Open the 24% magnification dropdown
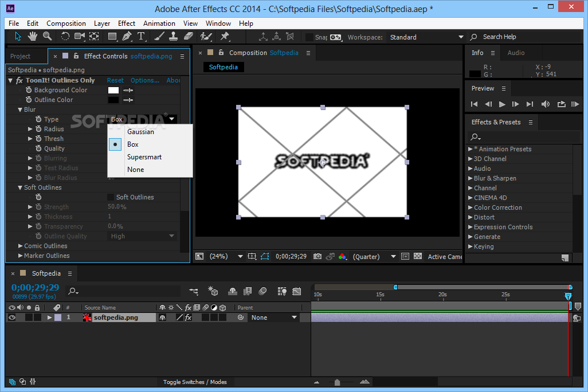The height and width of the screenshot is (392, 588). pos(226,257)
